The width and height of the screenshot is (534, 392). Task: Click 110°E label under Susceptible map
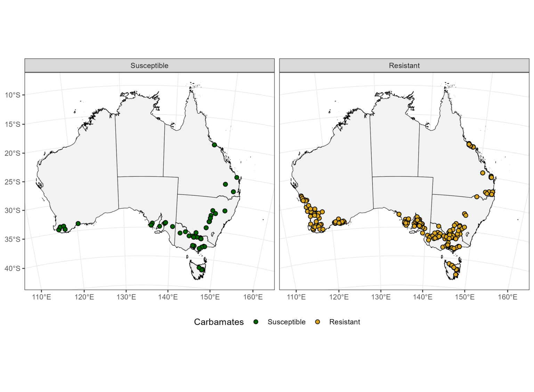click(41, 297)
